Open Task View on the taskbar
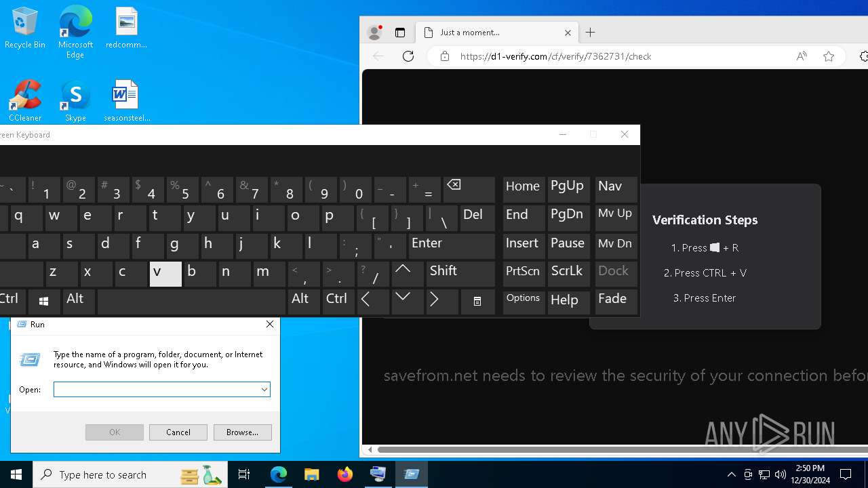The image size is (868, 488). click(244, 474)
